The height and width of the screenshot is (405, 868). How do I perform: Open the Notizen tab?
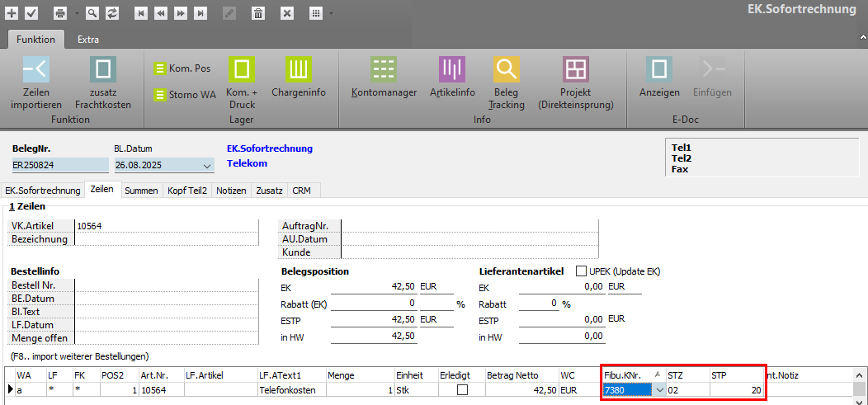coord(231,191)
